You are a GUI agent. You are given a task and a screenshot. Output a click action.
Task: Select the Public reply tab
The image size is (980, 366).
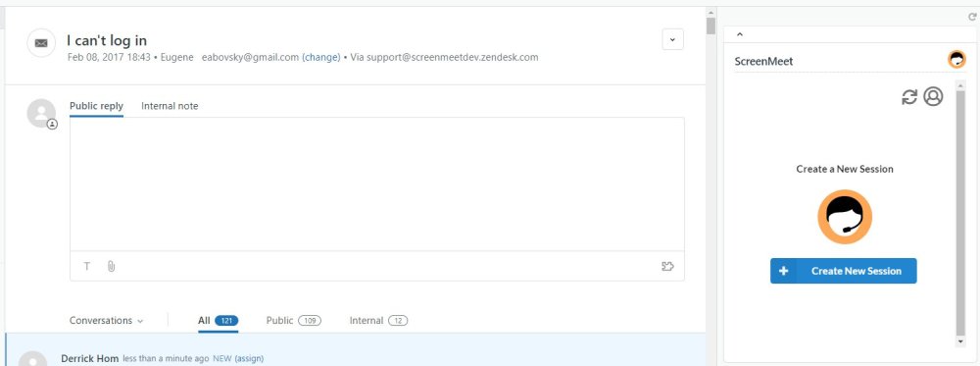click(96, 106)
